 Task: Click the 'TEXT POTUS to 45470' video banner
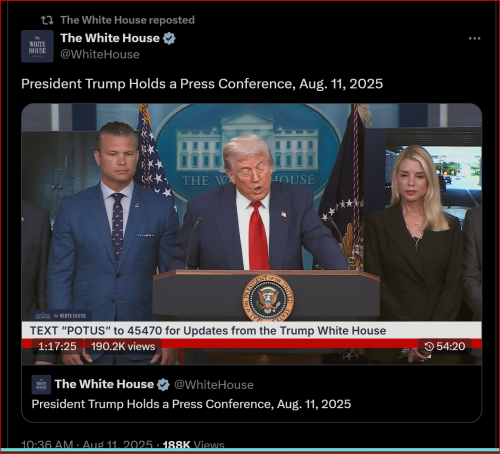pos(252,331)
